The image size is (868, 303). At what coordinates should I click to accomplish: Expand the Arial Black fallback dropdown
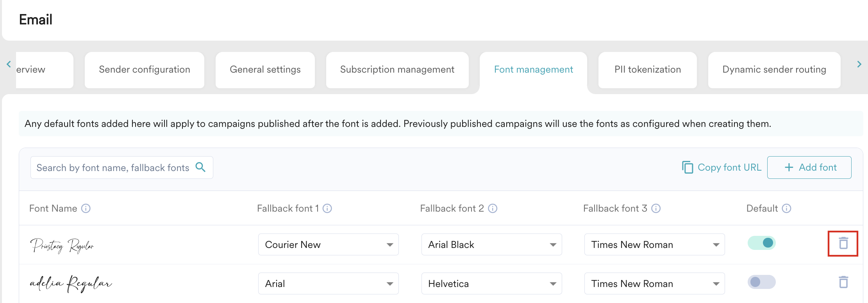(491, 245)
